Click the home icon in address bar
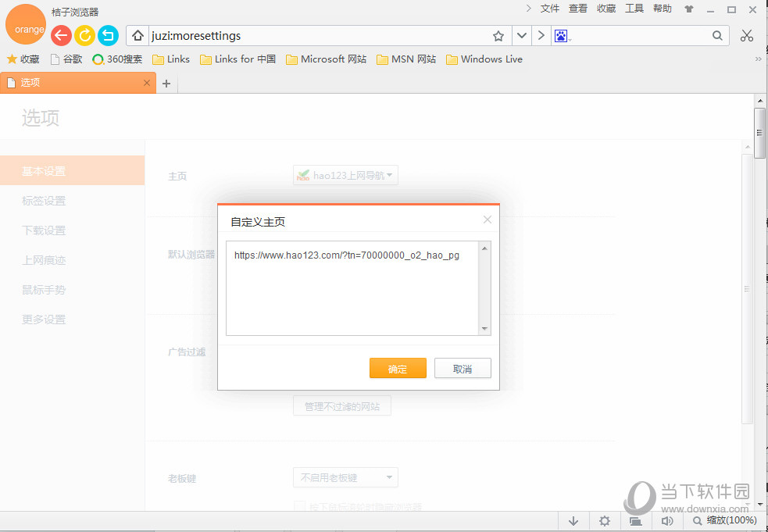This screenshot has height=532, width=768. [x=138, y=36]
